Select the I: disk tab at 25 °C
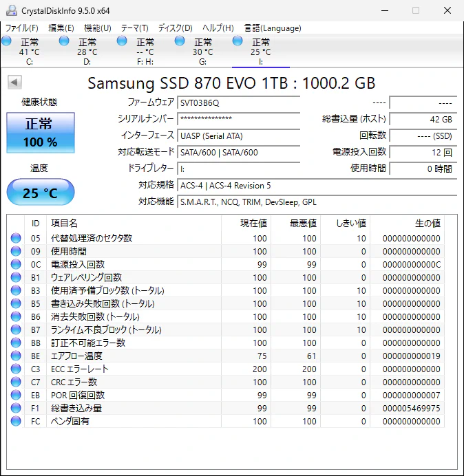The width and height of the screenshot is (464, 476). click(x=260, y=51)
